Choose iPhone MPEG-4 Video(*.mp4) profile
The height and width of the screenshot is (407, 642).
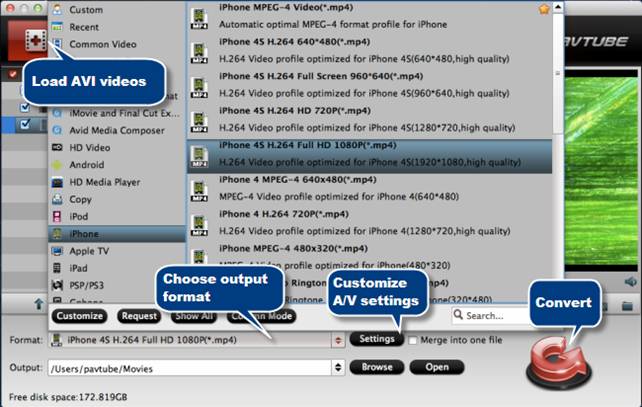pos(369,16)
